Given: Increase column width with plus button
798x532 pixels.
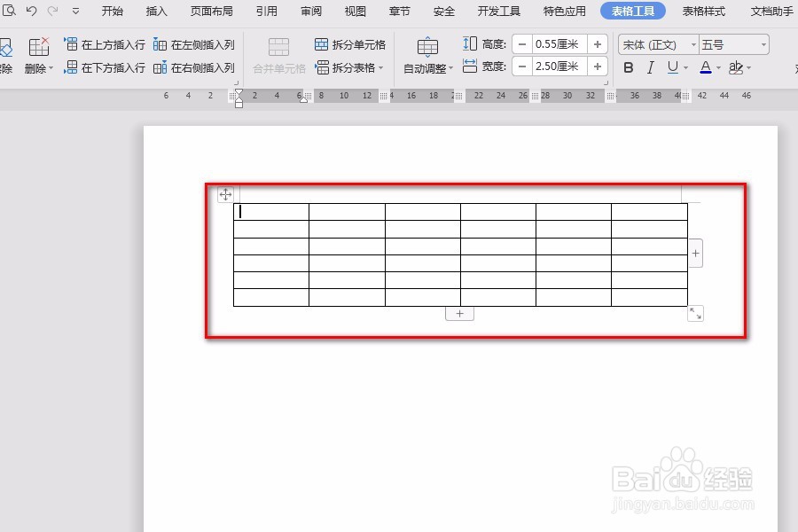Looking at the screenshot, I should [598, 66].
